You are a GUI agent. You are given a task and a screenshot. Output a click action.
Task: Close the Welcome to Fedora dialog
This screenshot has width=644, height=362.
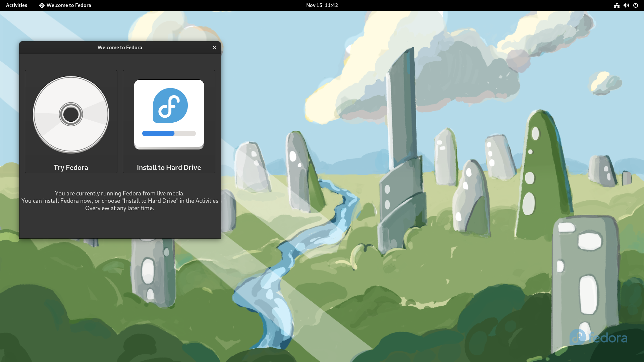(215, 48)
